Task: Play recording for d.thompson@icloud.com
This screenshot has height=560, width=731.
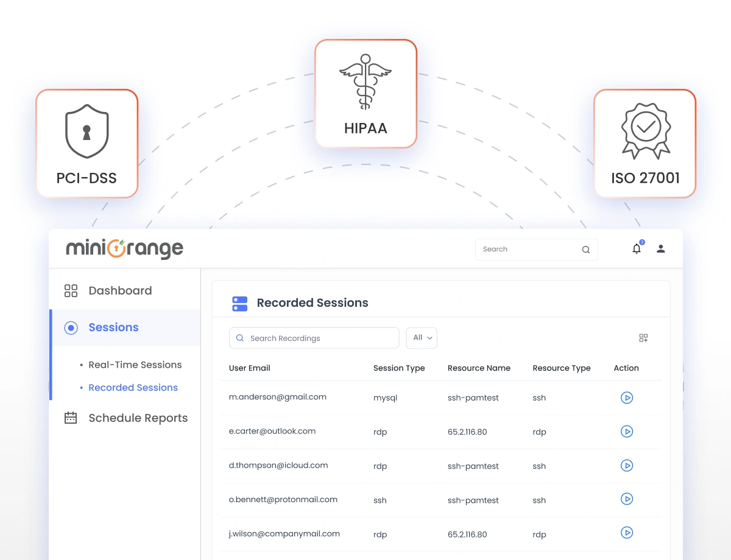Action: (627, 466)
